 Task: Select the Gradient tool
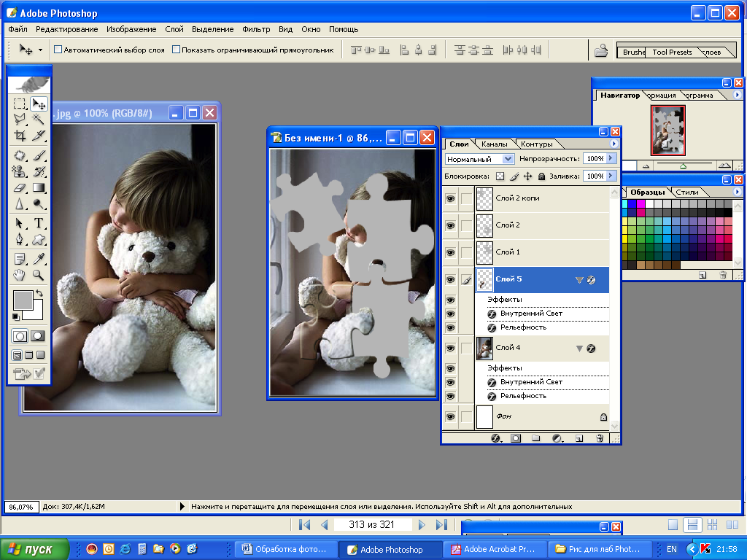pos(39,188)
